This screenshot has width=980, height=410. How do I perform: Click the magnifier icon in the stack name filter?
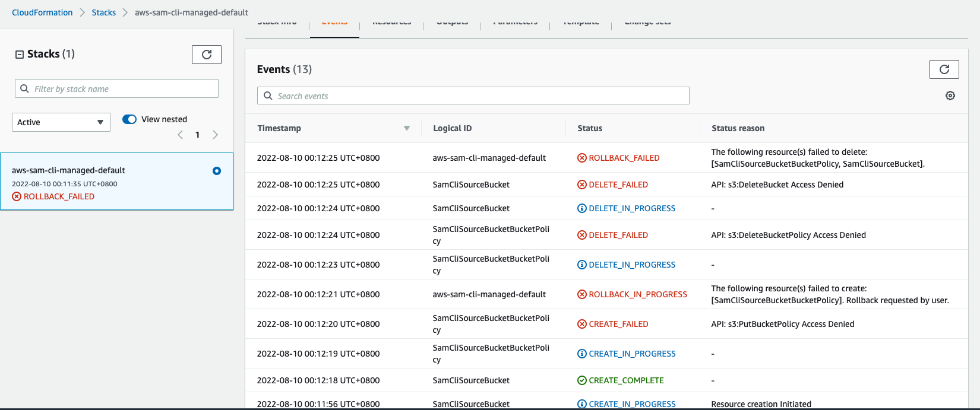(24, 88)
